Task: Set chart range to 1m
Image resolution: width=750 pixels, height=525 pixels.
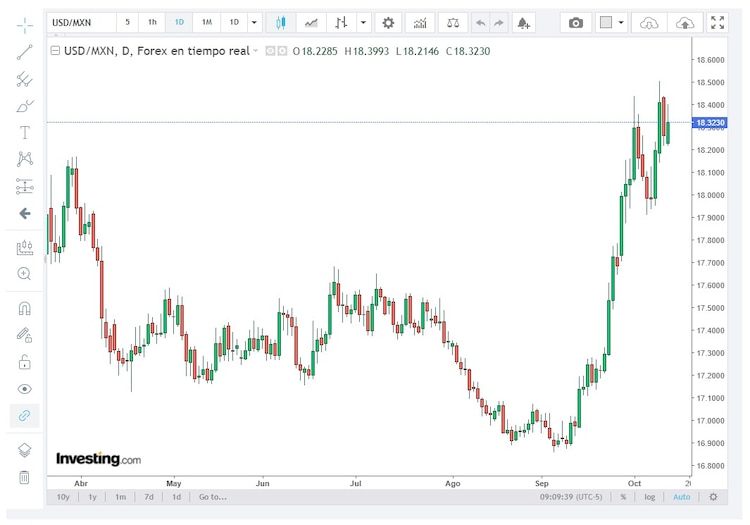Action: (x=121, y=497)
